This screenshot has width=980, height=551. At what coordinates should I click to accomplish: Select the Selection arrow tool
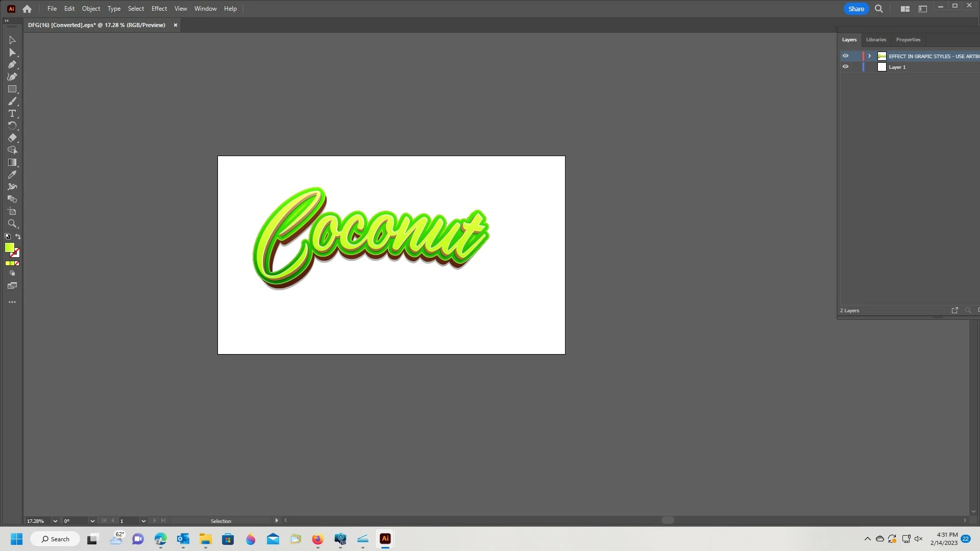pos(12,40)
